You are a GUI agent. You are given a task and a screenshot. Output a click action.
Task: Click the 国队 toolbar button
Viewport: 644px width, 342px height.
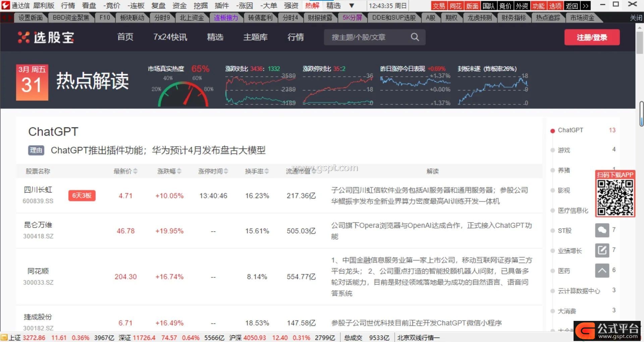pos(489,6)
